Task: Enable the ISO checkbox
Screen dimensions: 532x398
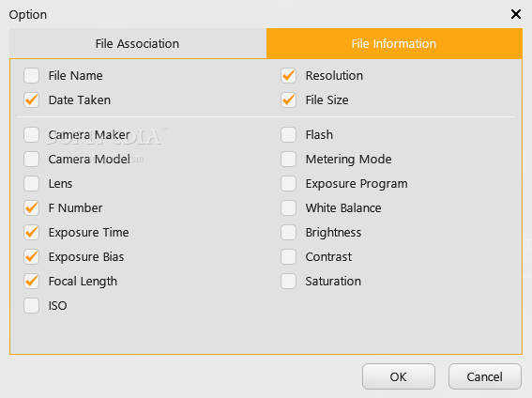Action: coord(32,306)
